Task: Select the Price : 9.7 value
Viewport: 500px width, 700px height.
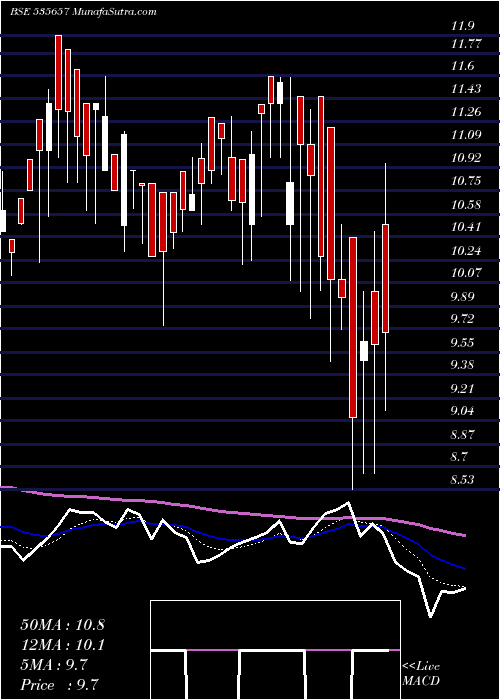Action: 59,685
